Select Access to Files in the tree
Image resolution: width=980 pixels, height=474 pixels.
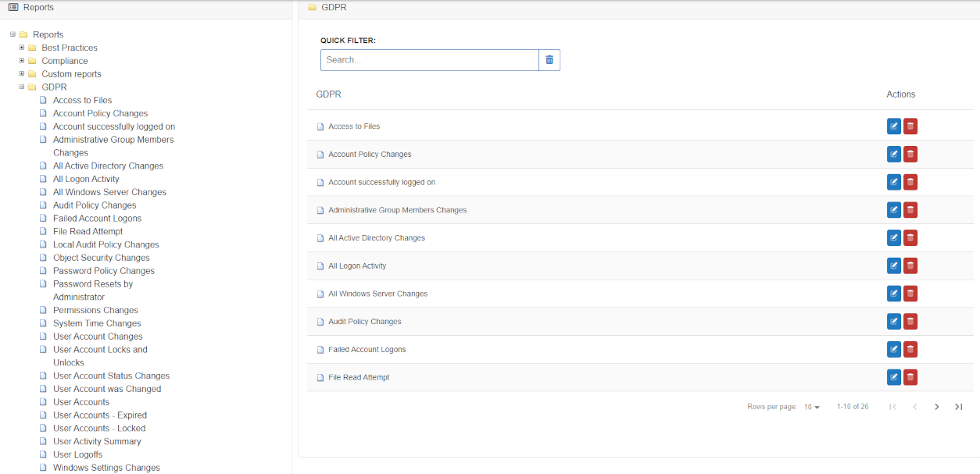tap(82, 100)
